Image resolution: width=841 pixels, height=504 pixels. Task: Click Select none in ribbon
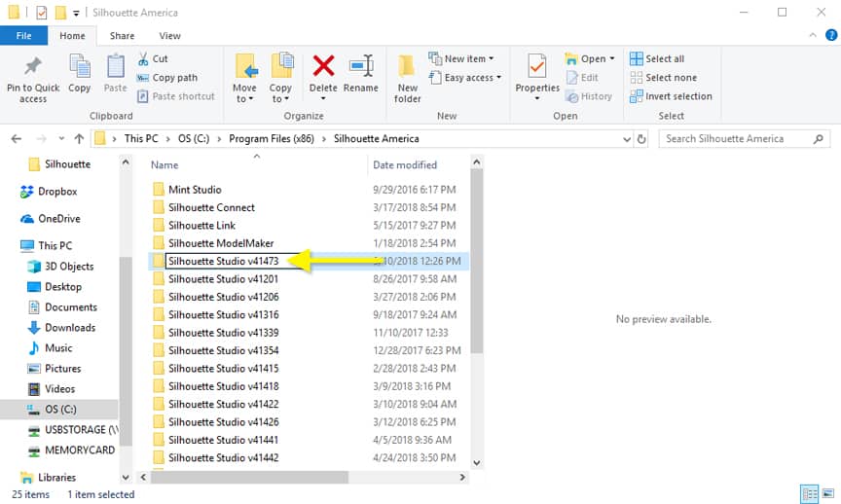tap(664, 78)
